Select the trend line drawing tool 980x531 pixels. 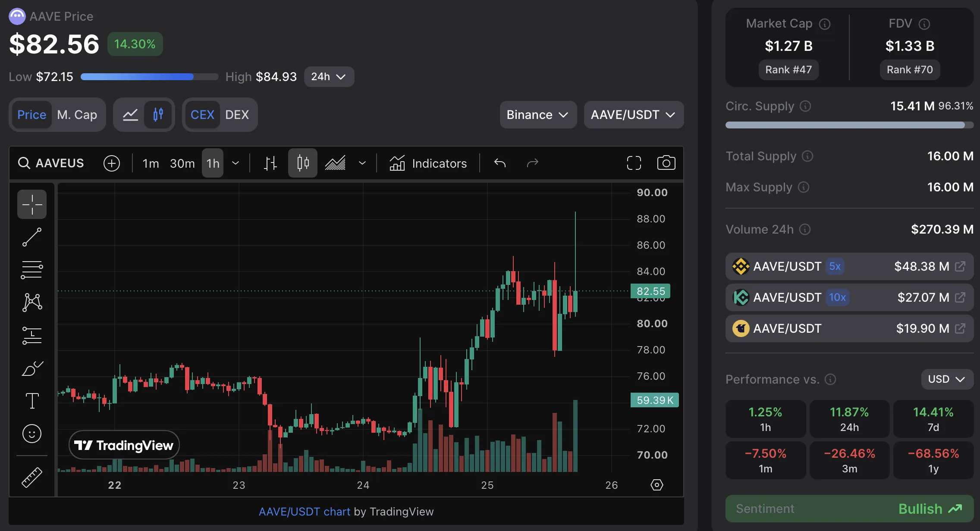coord(32,237)
